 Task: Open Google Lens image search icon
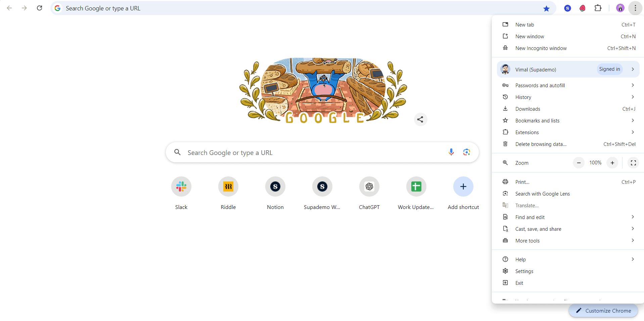point(466,152)
